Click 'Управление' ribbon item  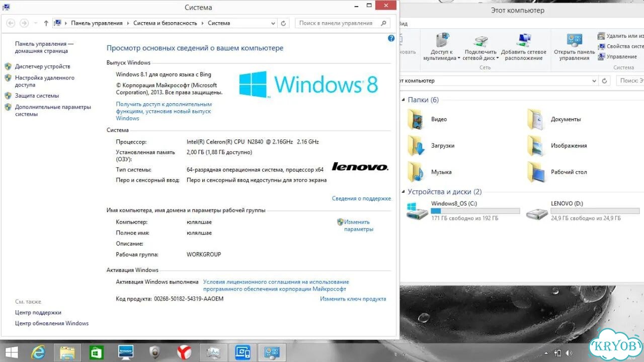(x=617, y=57)
